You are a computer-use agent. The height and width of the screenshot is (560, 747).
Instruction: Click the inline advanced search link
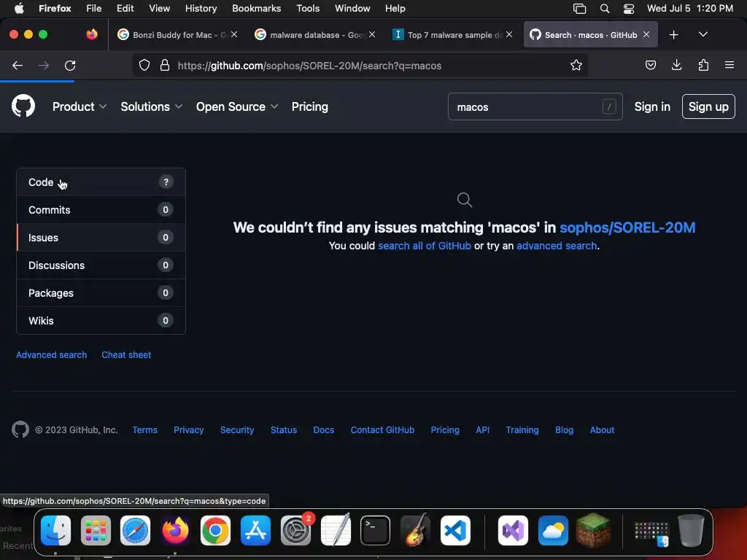pos(557,246)
